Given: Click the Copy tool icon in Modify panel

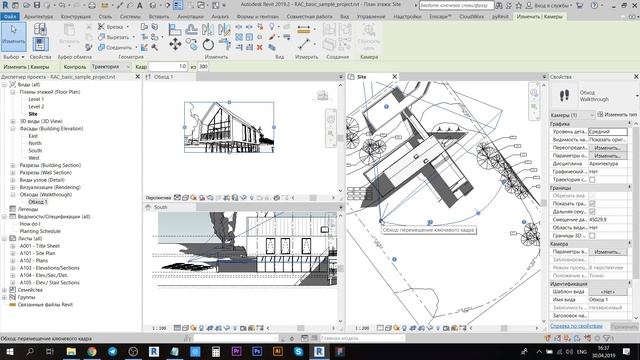Looking at the screenshot, I should tap(191, 44).
